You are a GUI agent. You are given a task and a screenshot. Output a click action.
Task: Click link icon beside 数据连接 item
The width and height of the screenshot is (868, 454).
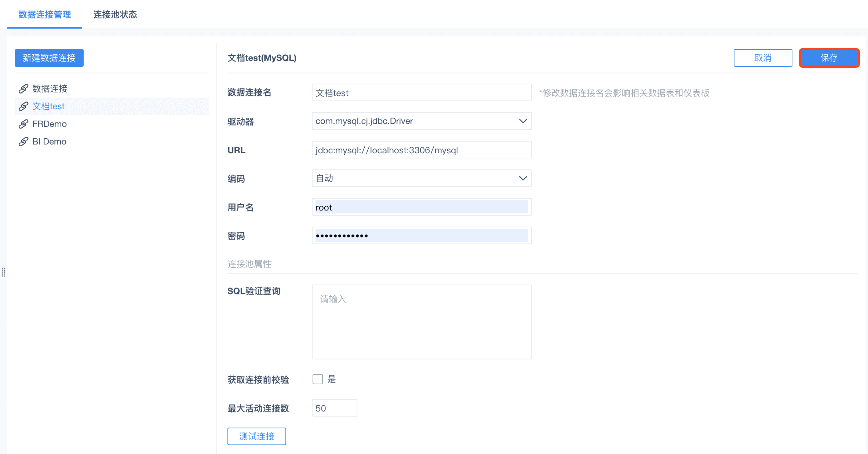click(23, 89)
